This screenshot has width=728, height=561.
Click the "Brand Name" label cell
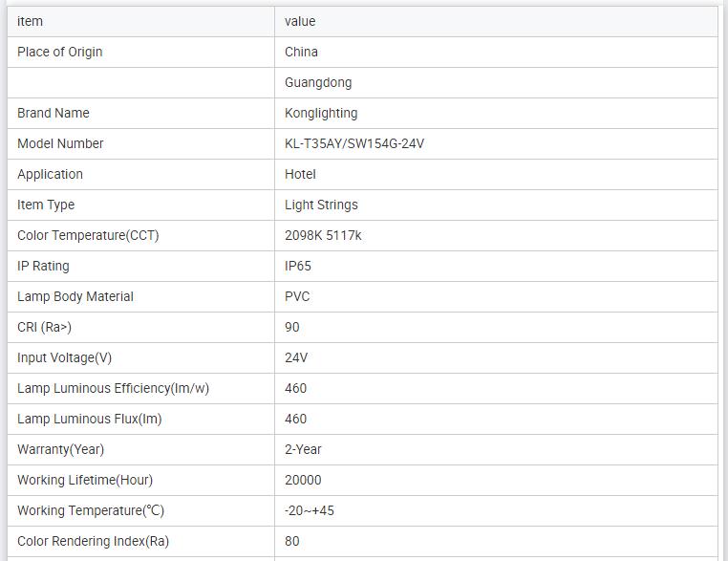click(x=54, y=113)
